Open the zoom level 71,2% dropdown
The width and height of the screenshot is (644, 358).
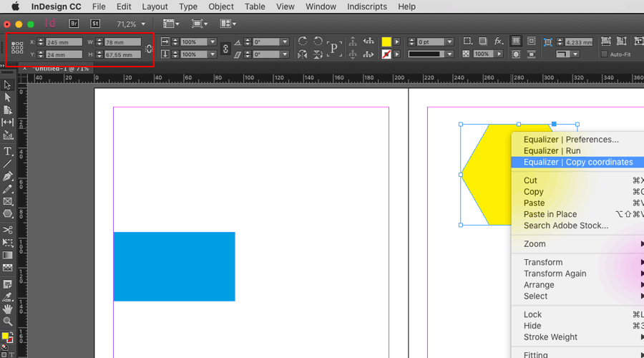pos(142,24)
